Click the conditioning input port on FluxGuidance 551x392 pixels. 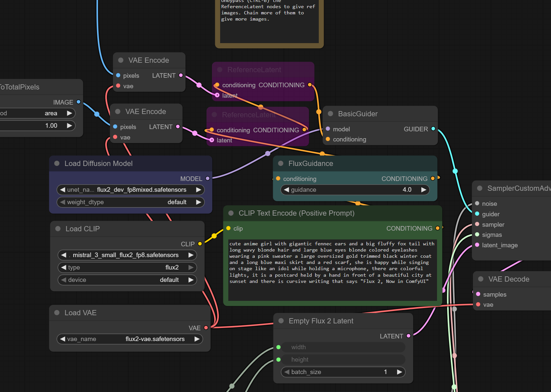coord(278,178)
